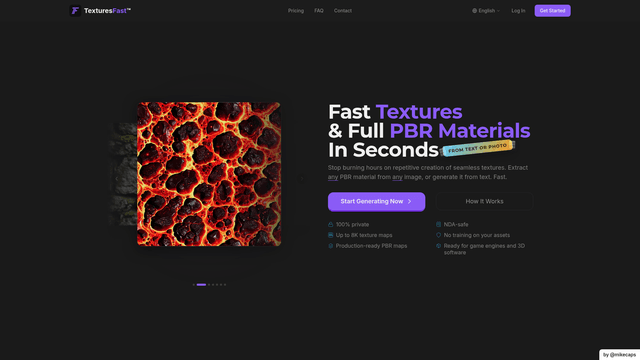Click the partially hidden mossy stone texture

point(124,174)
